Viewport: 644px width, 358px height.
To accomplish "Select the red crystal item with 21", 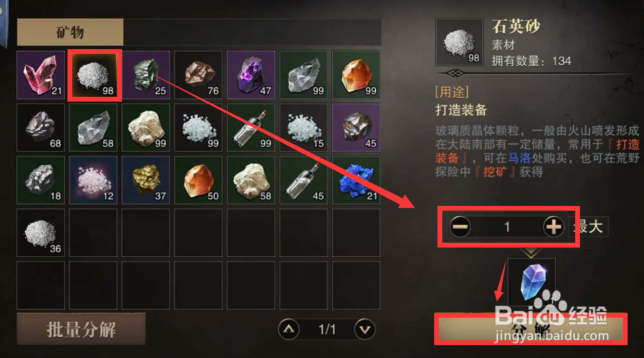I will (x=41, y=75).
